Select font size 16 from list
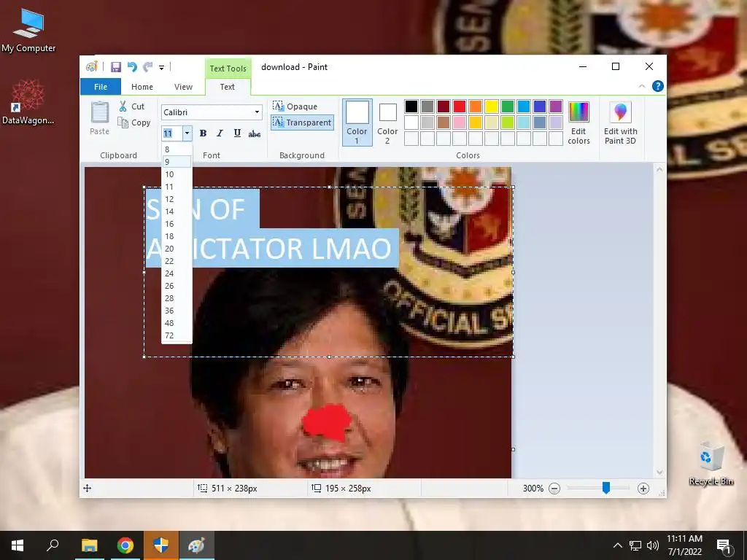The height and width of the screenshot is (560, 747). pyautogui.click(x=177, y=224)
